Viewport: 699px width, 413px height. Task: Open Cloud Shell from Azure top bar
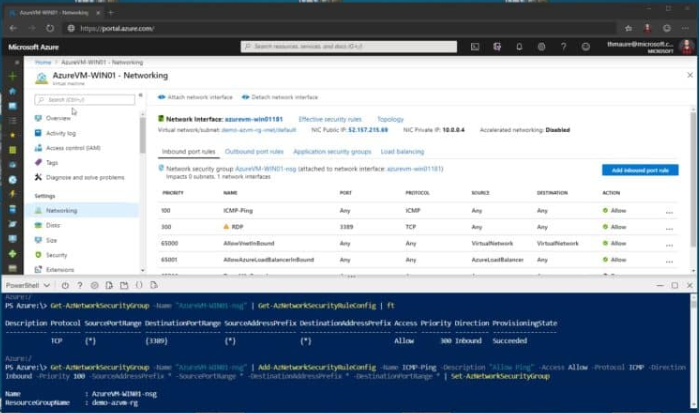pyautogui.click(x=475, y=46)
